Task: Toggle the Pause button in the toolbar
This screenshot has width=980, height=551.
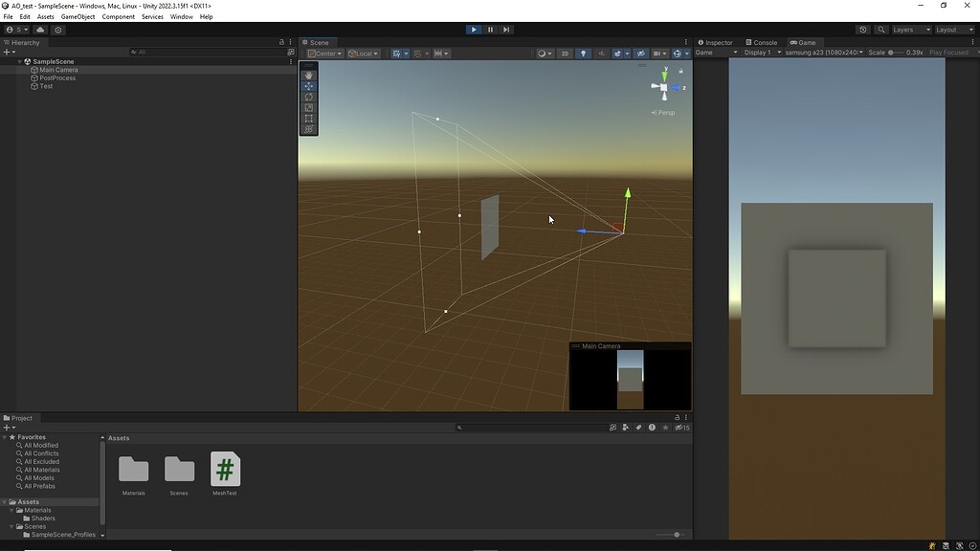Action: [x=490, y=30]
